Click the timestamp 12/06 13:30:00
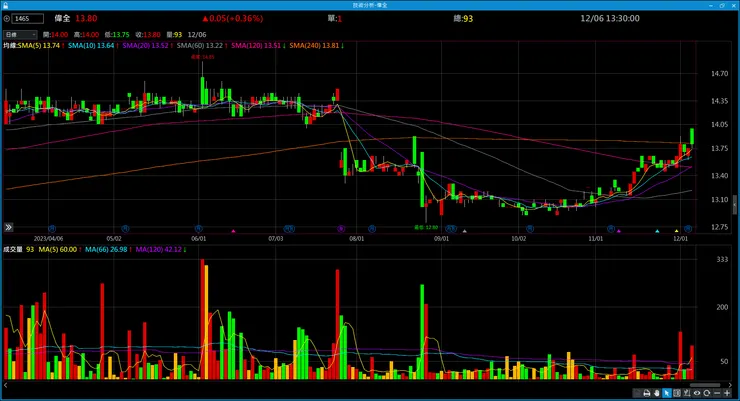This screenshot has width=740, height=401. [x=610, y=19]
